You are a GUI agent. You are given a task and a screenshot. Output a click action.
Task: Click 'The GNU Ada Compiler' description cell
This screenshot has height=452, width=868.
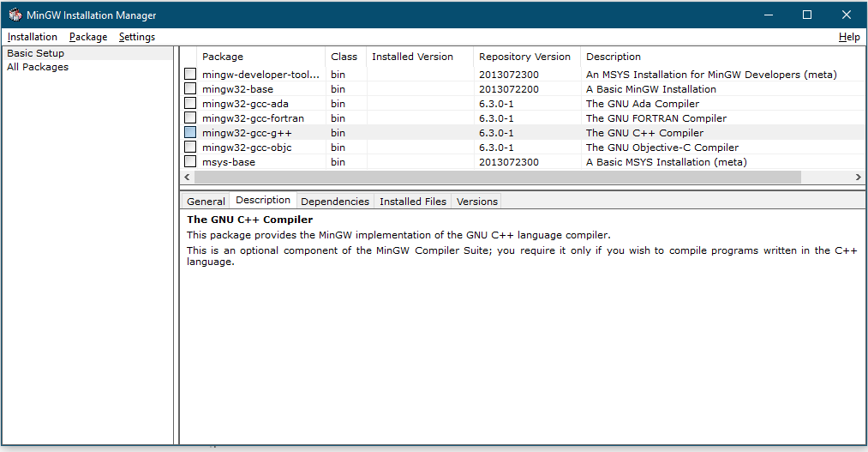(642, 104)
